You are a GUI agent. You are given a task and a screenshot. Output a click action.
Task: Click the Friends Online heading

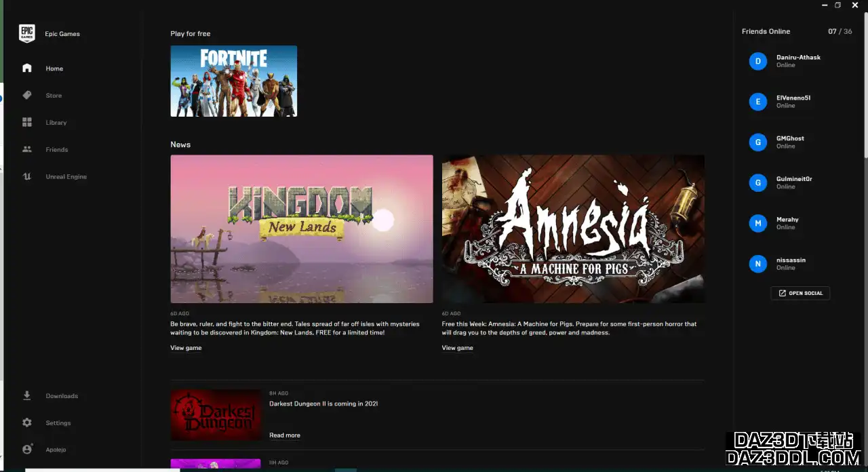click(766, 31)
